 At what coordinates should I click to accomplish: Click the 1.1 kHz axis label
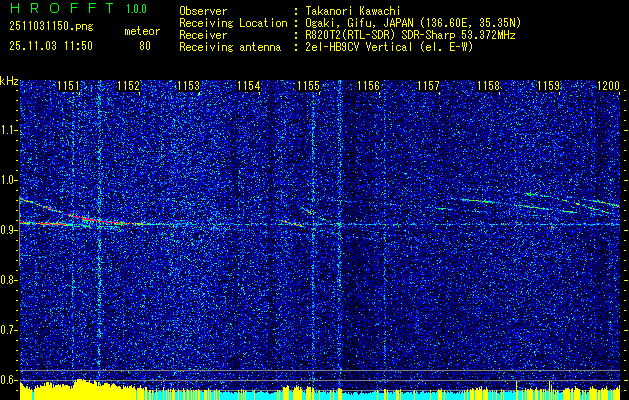point(9,130)
